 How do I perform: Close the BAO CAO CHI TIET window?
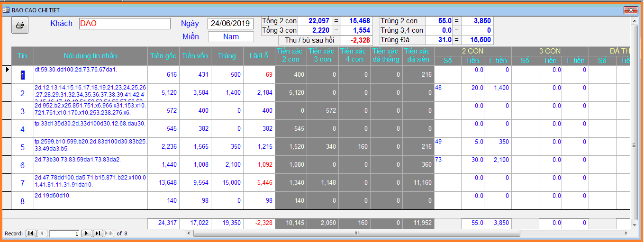pyautogui.click(x=630, y=10)
